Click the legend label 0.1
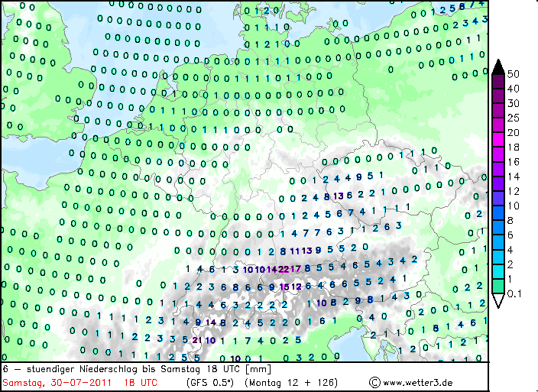This screenshot has width=538, height=392. [x=514, y=293]
